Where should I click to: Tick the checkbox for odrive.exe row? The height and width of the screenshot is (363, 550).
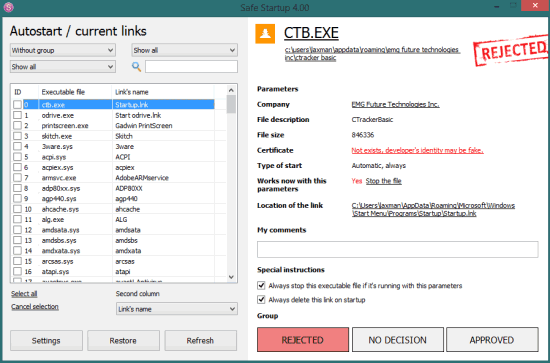(x=17, y=115)
